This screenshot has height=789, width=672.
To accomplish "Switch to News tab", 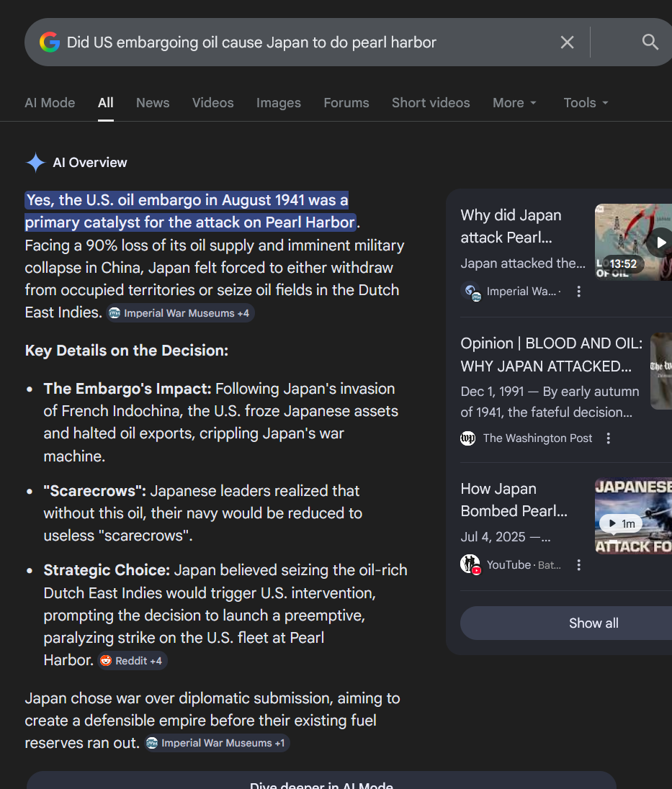I will pyautogui.click(x=153, y=103).
